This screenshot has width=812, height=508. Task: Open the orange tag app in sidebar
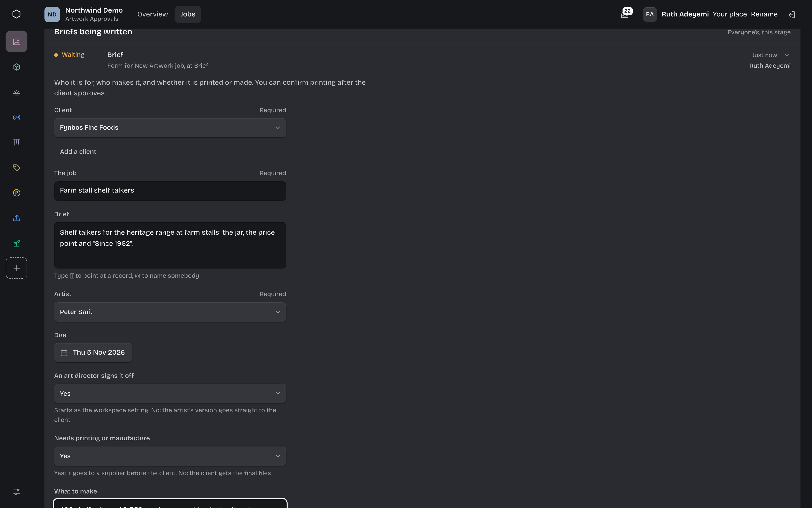pyautogui.click(x=16, y=168)
